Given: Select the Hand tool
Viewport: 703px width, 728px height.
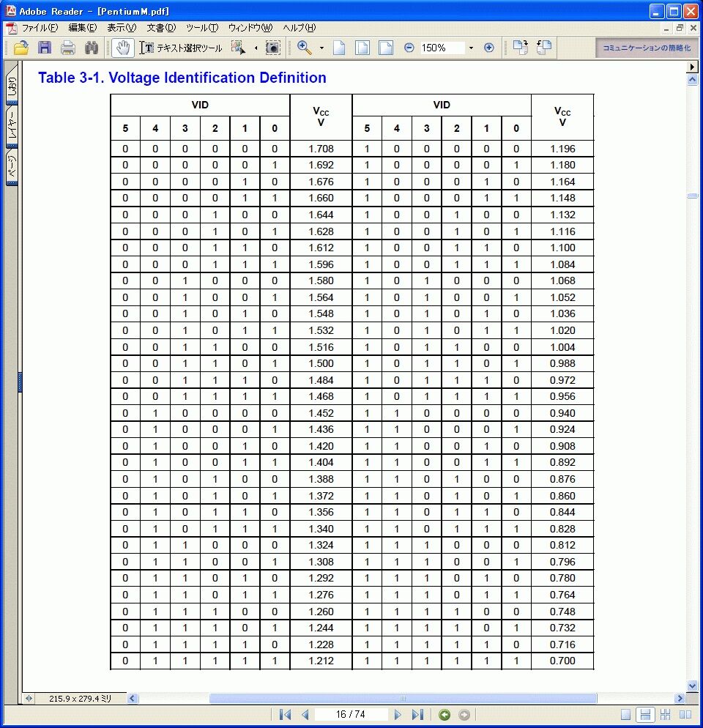Looking at the screenshot, I should pos(123,48).
